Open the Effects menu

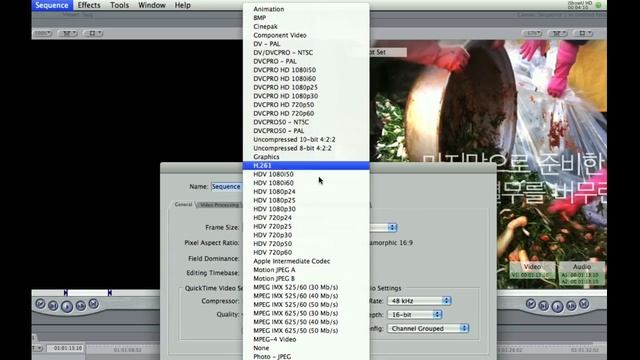pos(89,5)
